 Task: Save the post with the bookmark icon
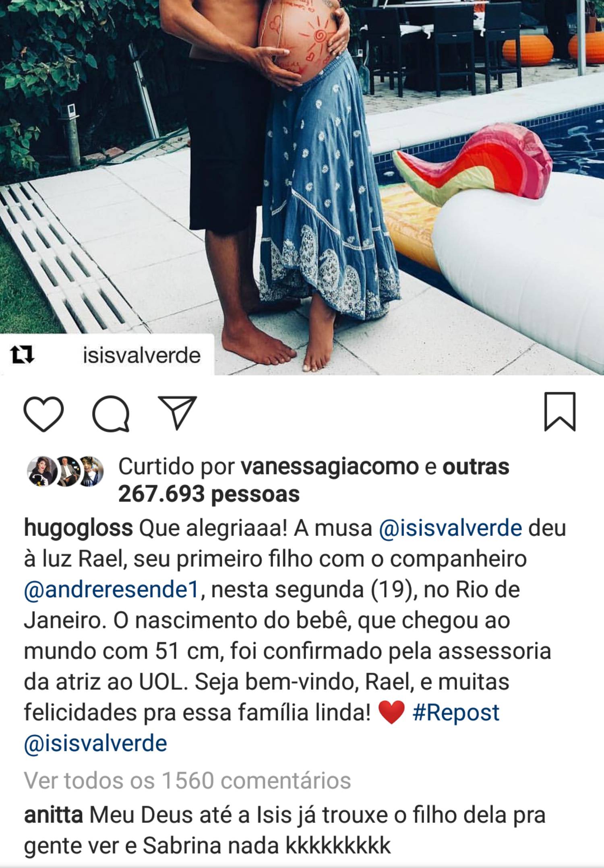pyautogui.click(x=560, y=411)
